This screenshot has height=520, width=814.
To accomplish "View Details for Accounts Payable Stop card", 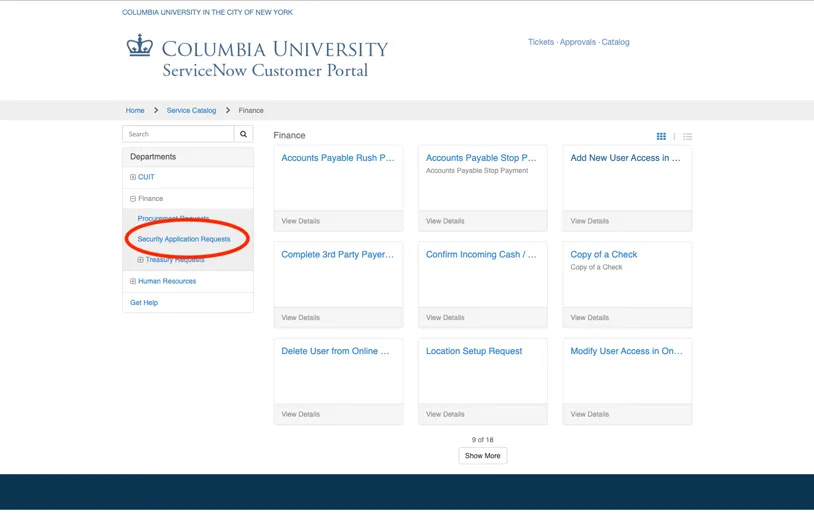I will point(445,221).
